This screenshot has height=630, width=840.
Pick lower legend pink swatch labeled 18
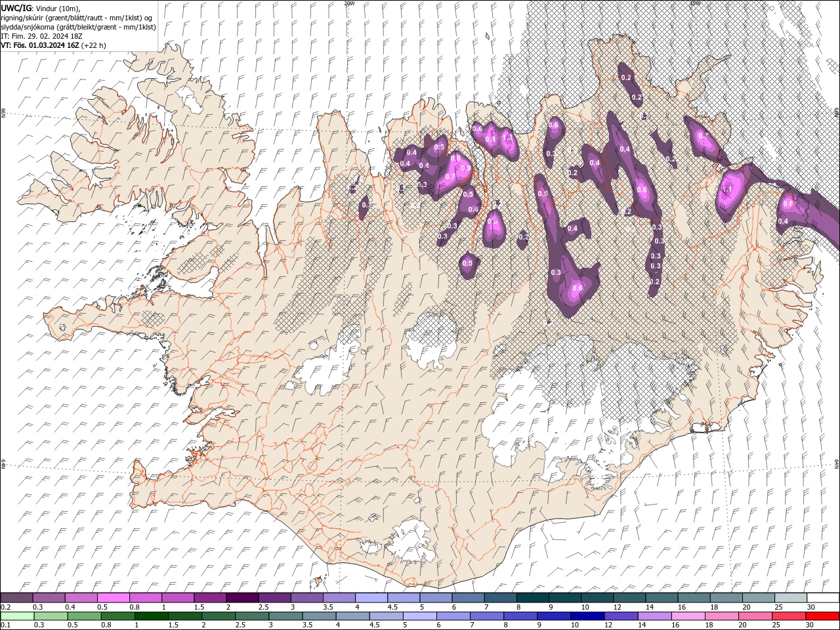[x=723, y=616]
